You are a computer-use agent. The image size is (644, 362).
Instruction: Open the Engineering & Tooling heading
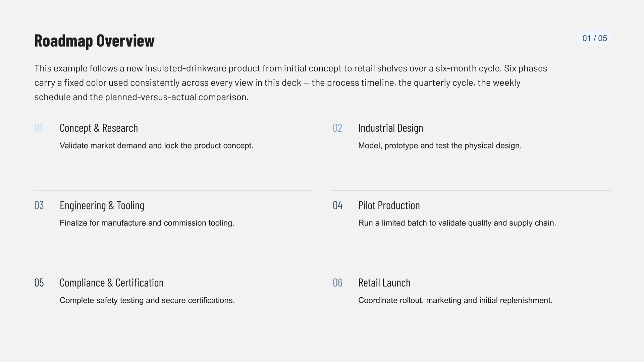pyautogui.click(x=102, y=205)
